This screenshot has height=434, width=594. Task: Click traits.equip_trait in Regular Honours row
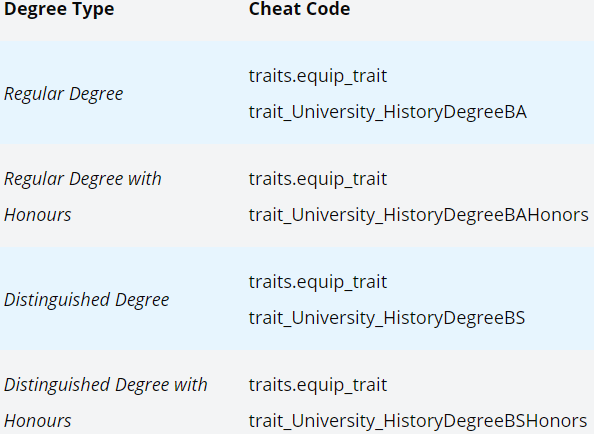pyautogui.click(x=318, y=179)
